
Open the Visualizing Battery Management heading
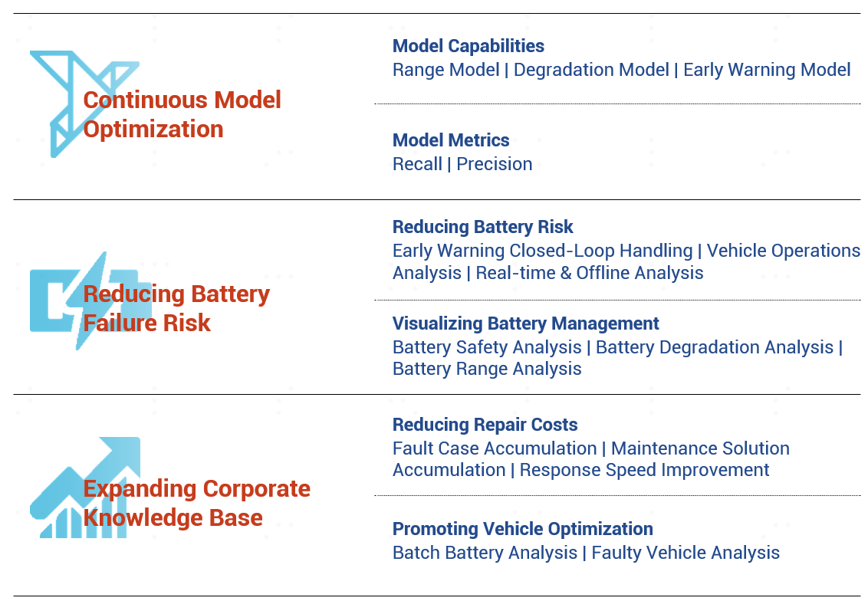525,323
